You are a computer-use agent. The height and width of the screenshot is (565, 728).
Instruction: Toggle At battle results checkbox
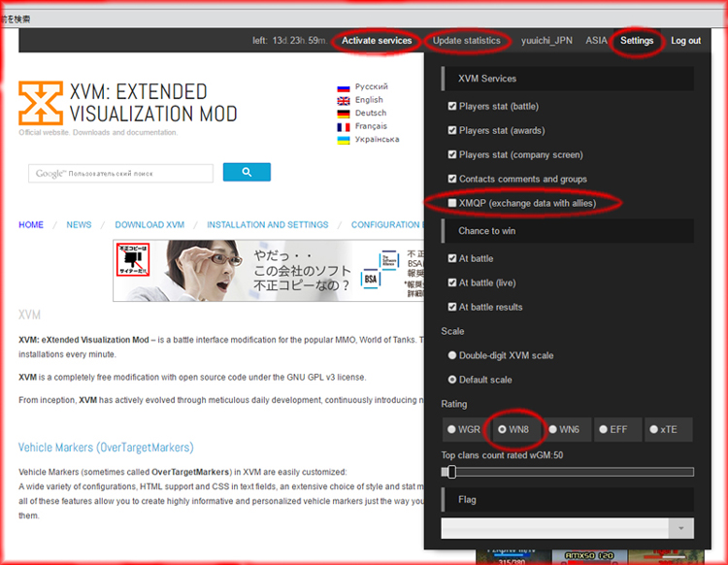click(x=452, y=307)
